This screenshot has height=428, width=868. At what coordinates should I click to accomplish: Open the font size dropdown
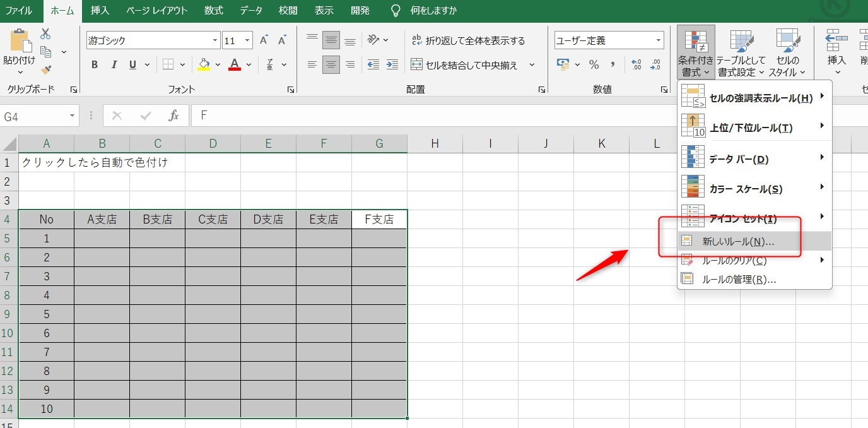pos(246,40)
